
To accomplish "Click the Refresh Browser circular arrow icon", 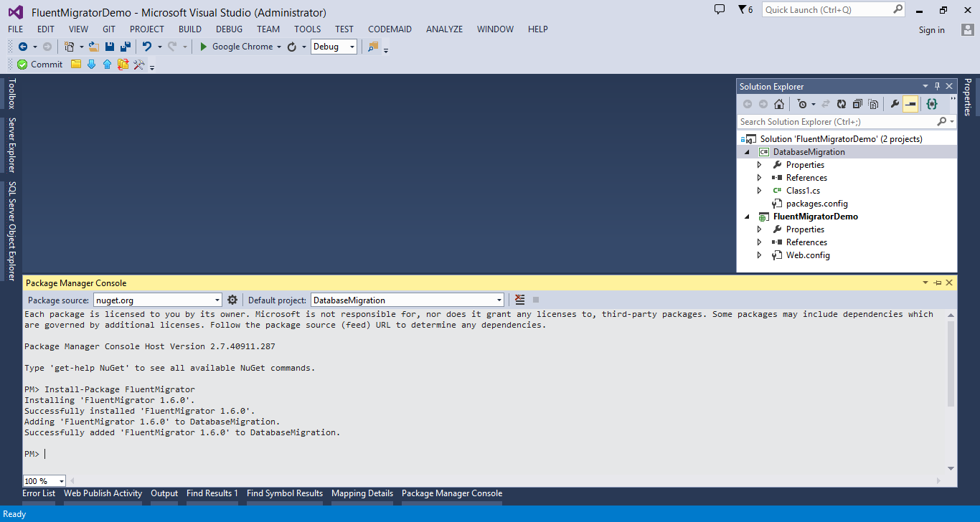I will click(x=292, y=47).
